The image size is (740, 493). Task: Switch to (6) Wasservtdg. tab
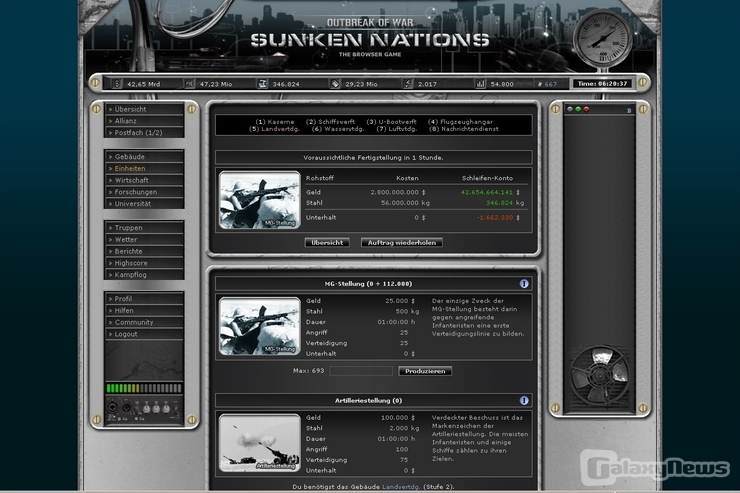[x=338, y=129]
